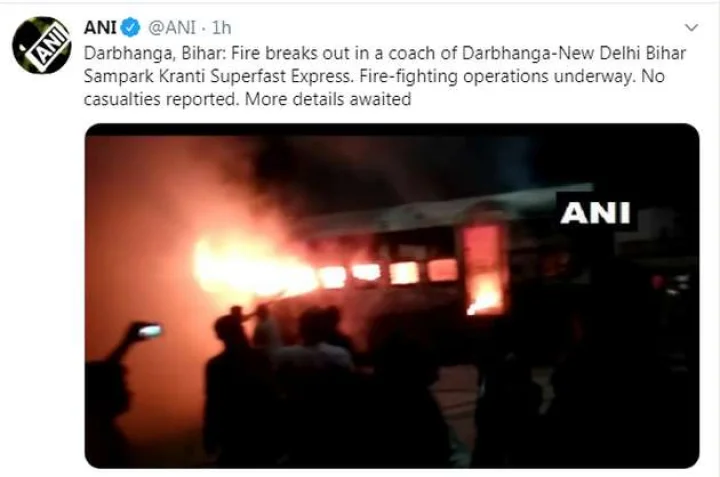
Task: Click the ANI watermark on the video
Action: [595, 213]
